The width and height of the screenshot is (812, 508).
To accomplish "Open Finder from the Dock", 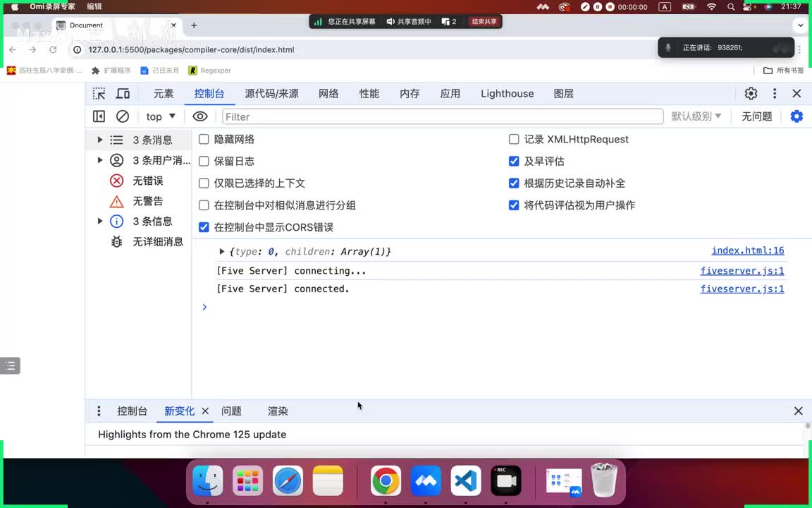I will tap(208, 480).
